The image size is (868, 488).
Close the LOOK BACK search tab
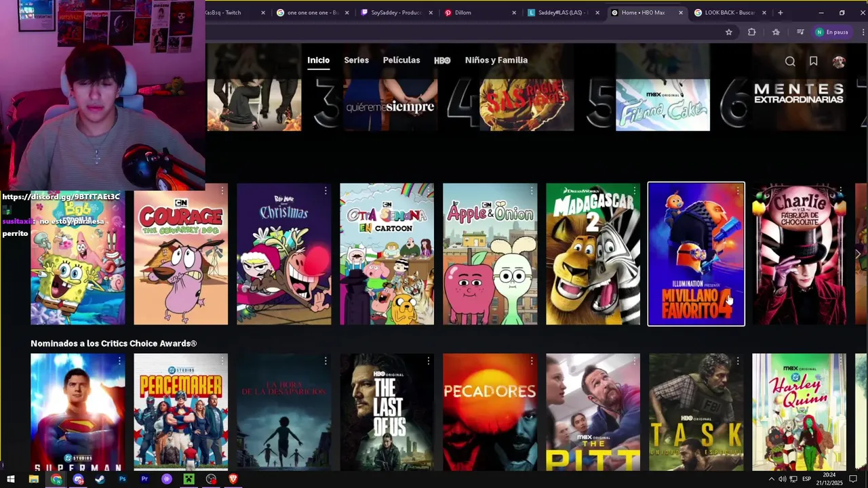pyautogui.click(x=764, y=12)
